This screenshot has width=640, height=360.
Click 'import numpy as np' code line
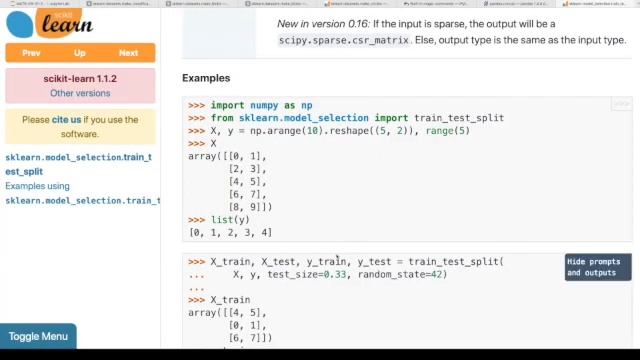tap(250, 105)
